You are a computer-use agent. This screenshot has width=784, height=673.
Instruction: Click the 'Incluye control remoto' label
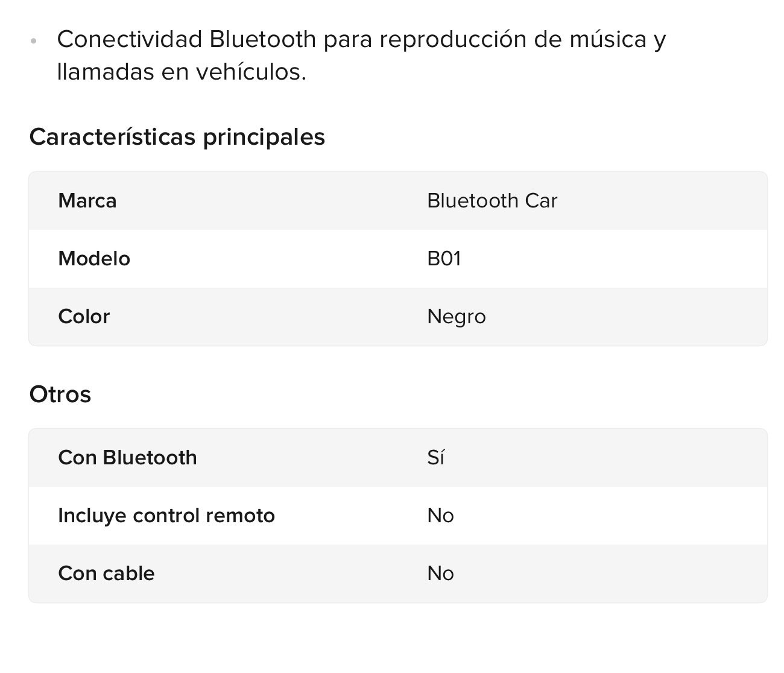pyautogui.click(x=166, y=516)
